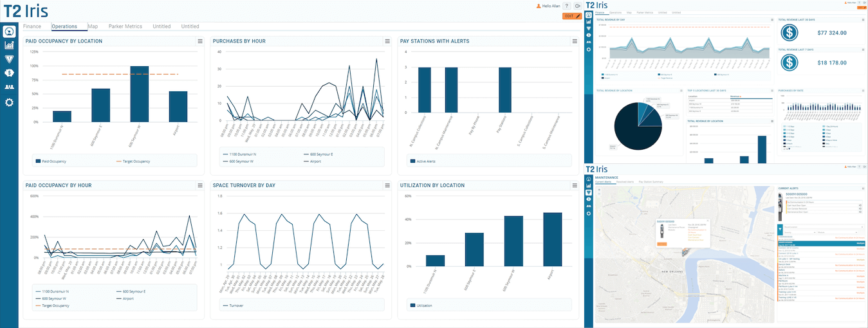Click the filter funnel icon in Maintenance alerts panel
This screenshot has width=868, height=328.
[x=780, y=230]
